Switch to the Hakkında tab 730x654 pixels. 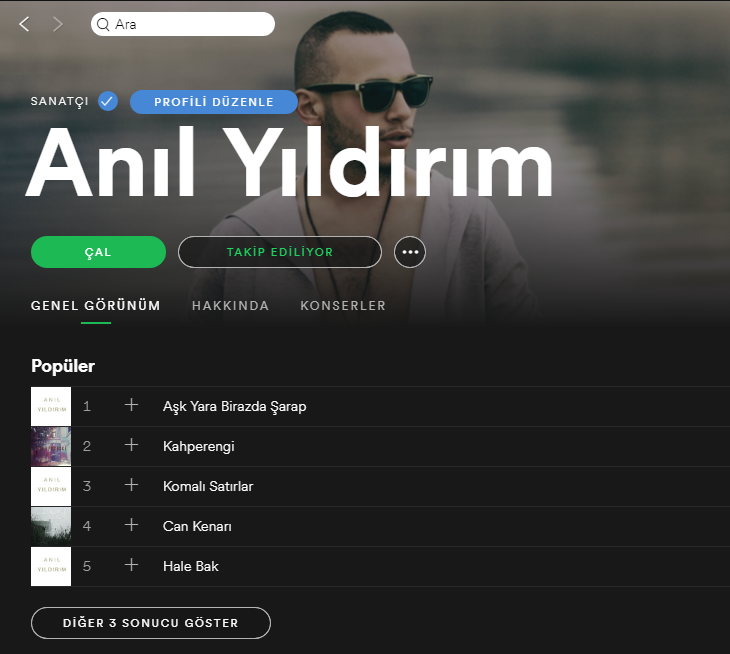click(x=230, y=306)
